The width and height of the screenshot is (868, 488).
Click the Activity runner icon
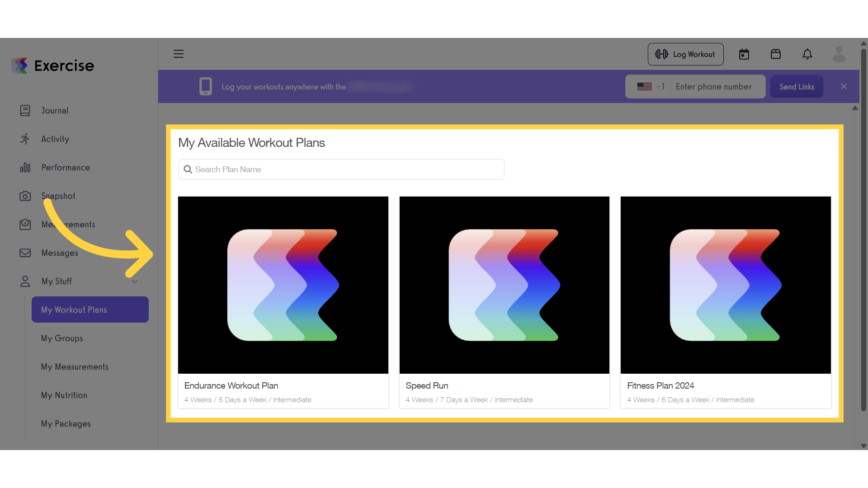(x=25, y=139)
